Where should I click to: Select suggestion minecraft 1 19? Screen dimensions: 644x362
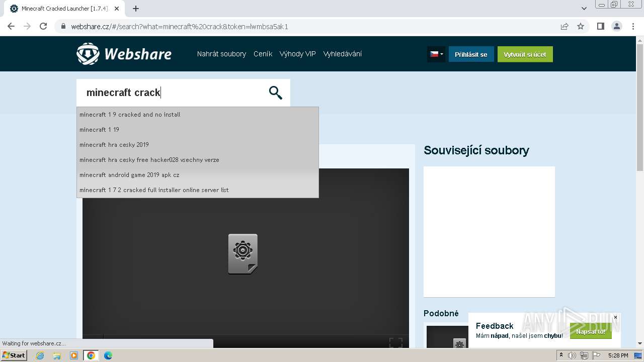pyautogui.click(x=198, y=130)
